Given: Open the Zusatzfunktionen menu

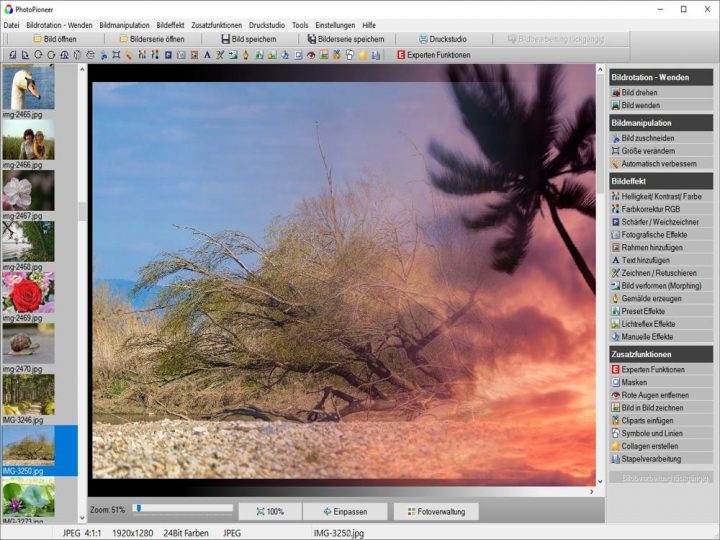Looking at the screenshot, I should 217,24.
